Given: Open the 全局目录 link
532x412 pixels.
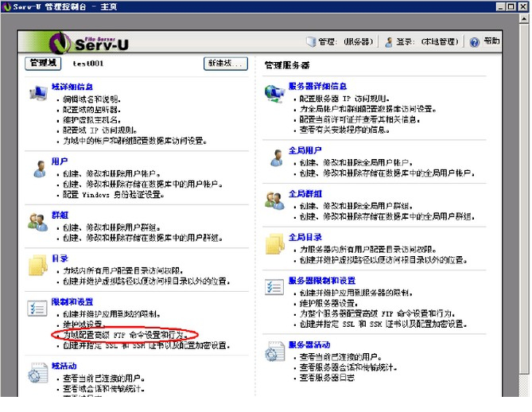Looking at the screenshot, I should 305,237.
